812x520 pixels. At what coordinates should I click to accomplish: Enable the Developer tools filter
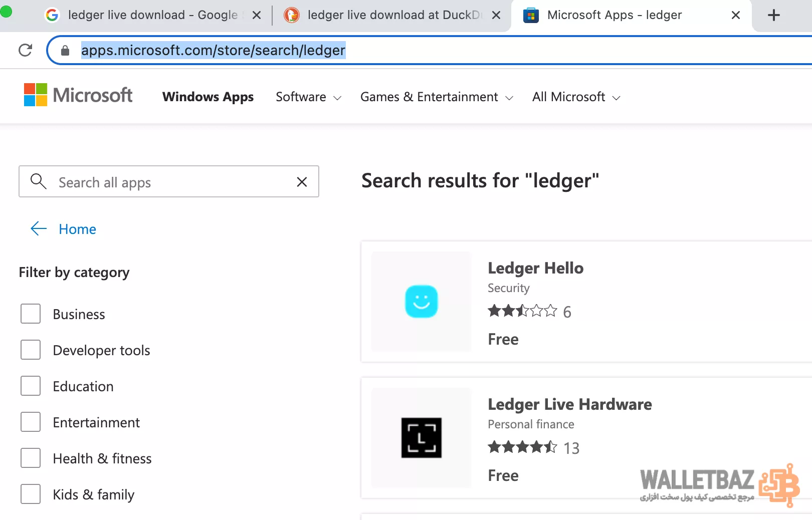pyautogui.click(x=31, y=350)
